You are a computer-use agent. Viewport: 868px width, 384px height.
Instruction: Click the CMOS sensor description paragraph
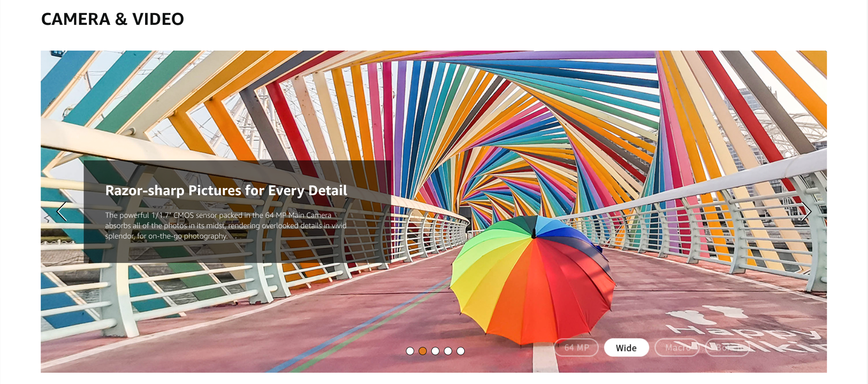tap(226, 225)
